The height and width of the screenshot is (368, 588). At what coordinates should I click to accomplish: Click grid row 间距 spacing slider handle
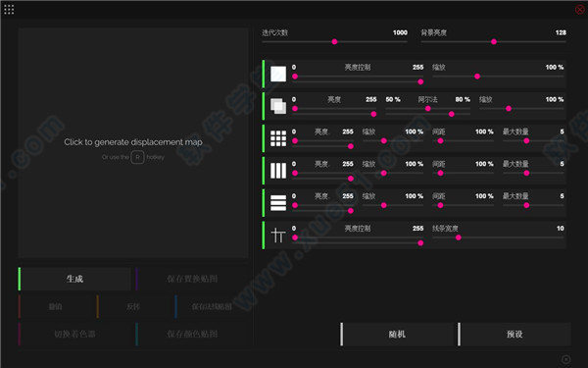(x=440, y=140)
